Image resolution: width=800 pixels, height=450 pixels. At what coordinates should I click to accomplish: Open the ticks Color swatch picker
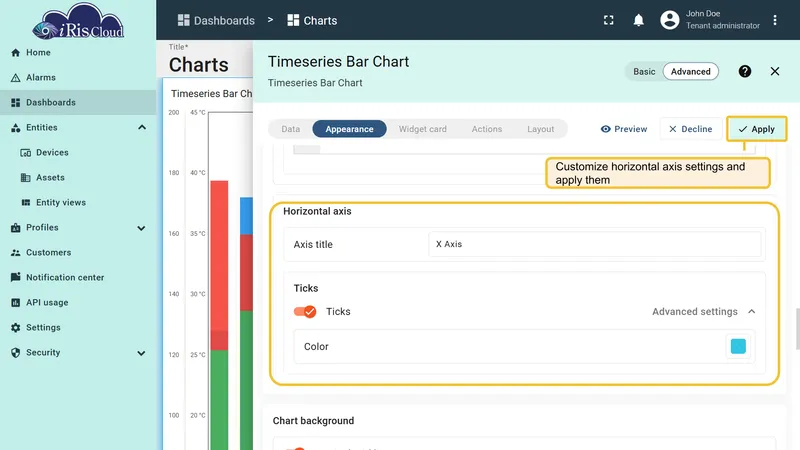(x=738, y=346)
